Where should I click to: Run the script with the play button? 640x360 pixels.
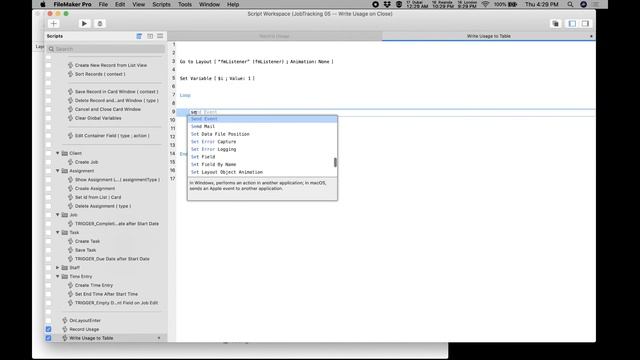pyautogui.click(x=84, y=24)
